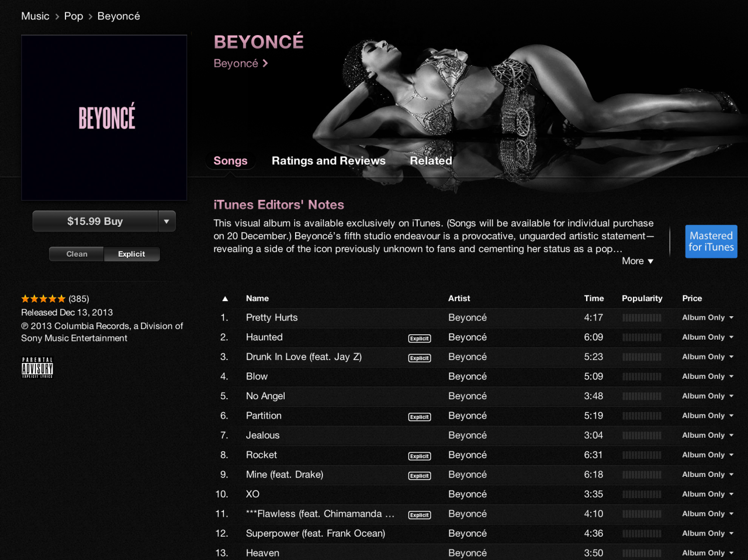The width and height of the screenshot is (748, 560).
Task: Open Album Only menu for Partition
Action: pyautogui.click(x=708, y=416)
